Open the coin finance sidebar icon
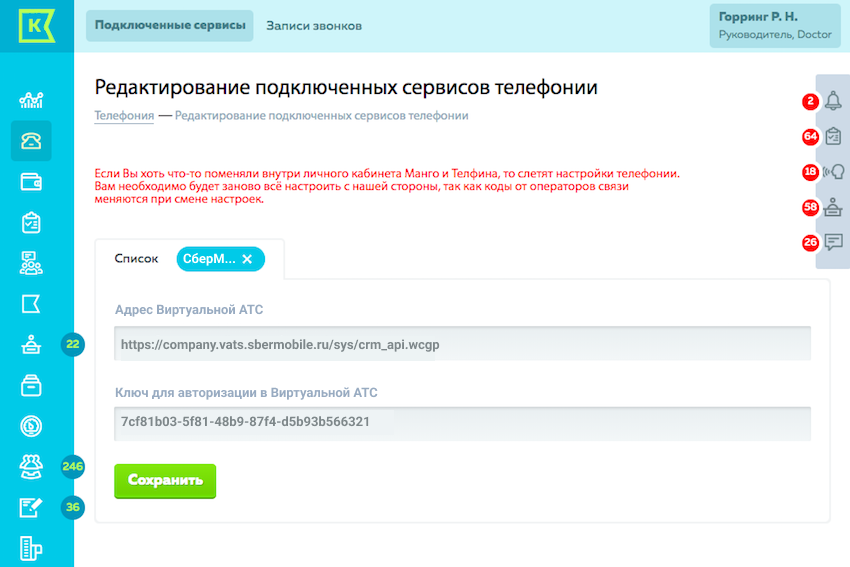This screenshot has height=567, width=850. point(31,426)
